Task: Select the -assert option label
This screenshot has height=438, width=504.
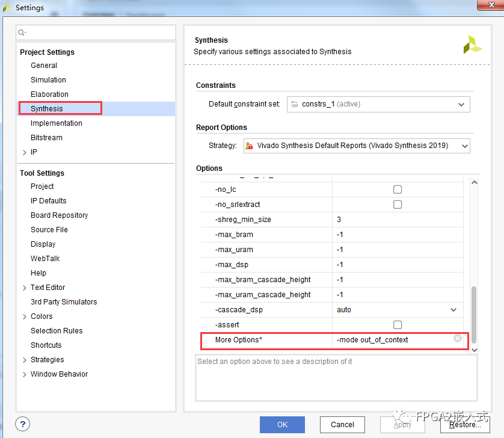Action: [227, 325]
